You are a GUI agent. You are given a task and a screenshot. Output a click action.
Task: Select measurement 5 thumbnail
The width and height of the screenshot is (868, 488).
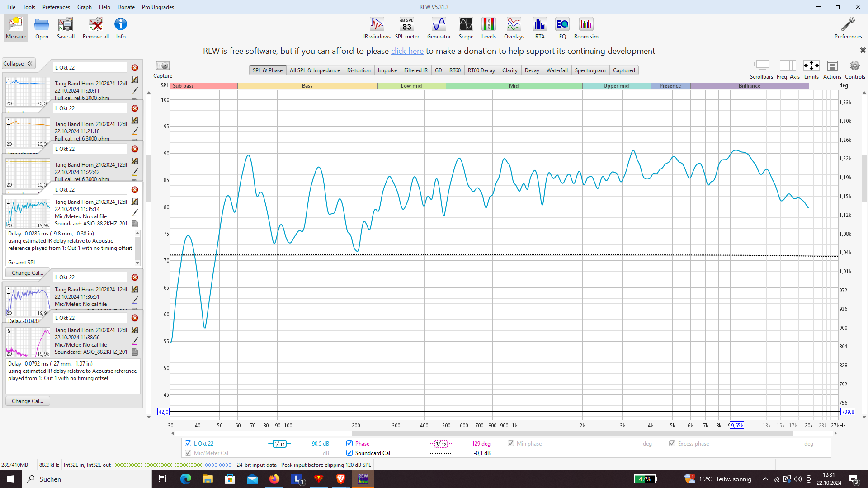[x=28, y=301]
